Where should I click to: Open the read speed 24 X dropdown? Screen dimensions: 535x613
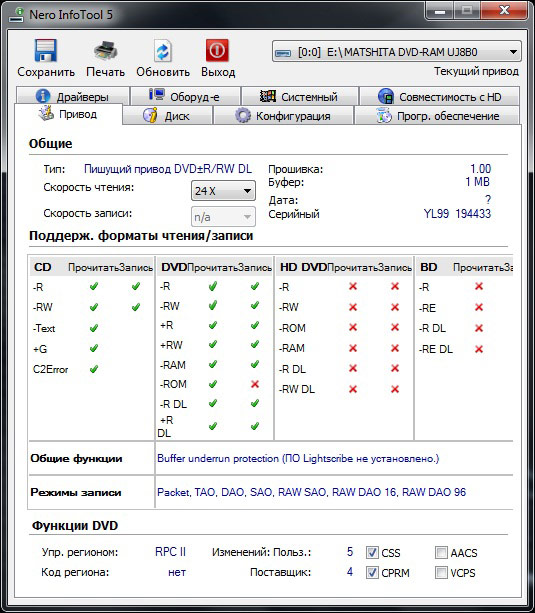(x=223, y=191)
